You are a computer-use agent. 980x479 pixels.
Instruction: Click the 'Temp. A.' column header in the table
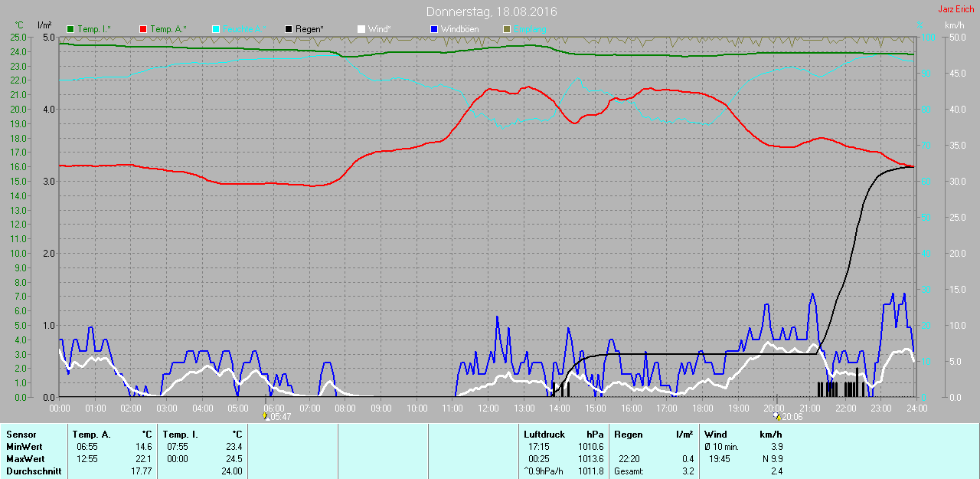pyautogui.click(x=92, y=435)
